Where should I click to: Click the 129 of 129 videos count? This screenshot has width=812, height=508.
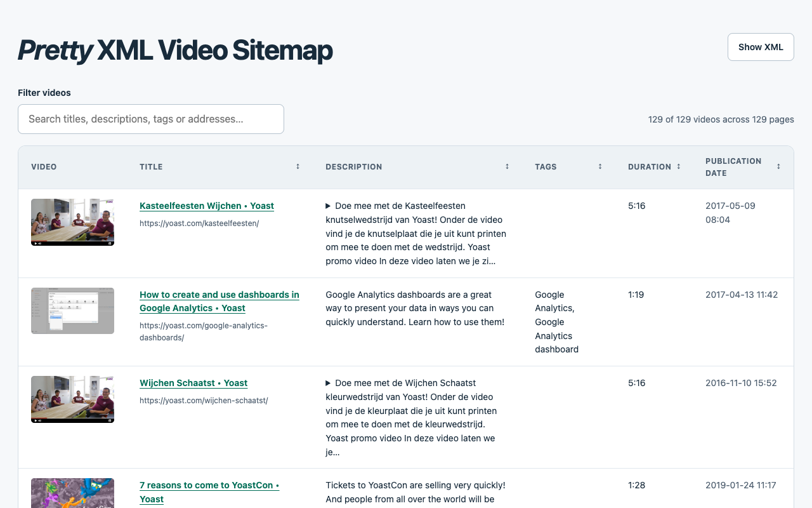tap(721, 119)
